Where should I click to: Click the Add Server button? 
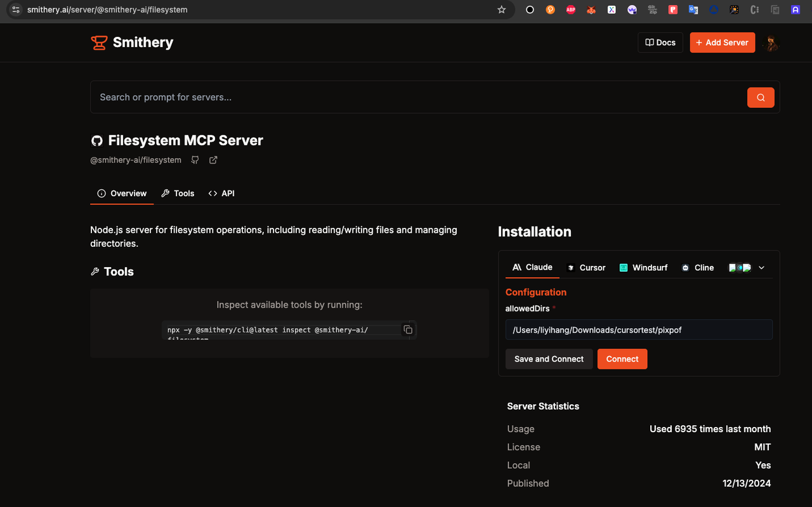pyautogui.click(x=723, y=43)
